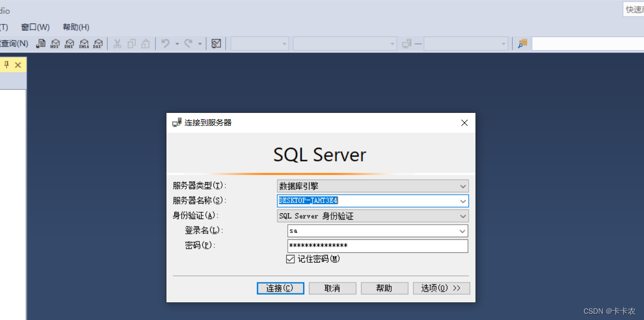This screenshot has width=644, height=320.
Task: Click the MDX query toolbar icon
Action: [x=55, y=44]
